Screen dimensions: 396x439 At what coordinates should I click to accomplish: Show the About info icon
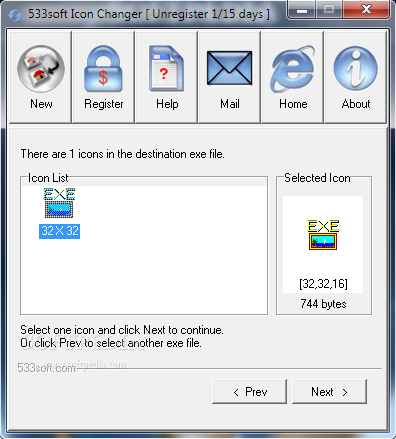pyautogui.click(x=356, y=68)
